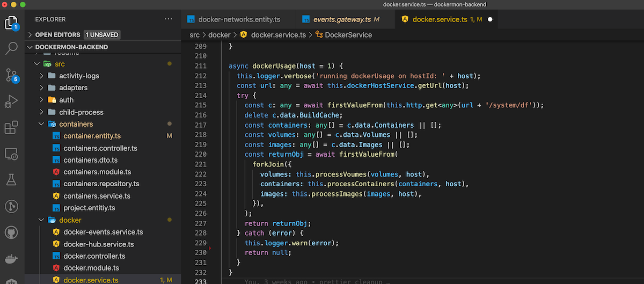Open the Remote Explorer icon
Image resolution: width=644 pixels, height=284 pixels.
coord(11,154)
